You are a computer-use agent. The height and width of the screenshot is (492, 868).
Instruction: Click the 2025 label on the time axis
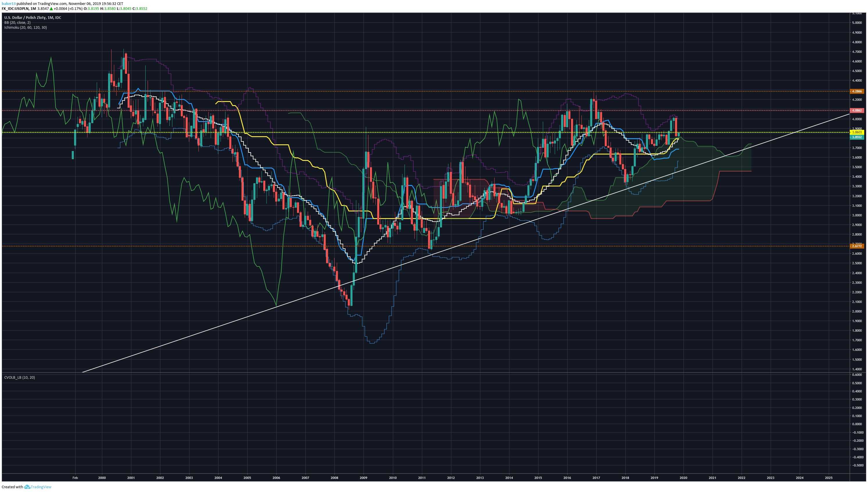[x=829, y=478]
